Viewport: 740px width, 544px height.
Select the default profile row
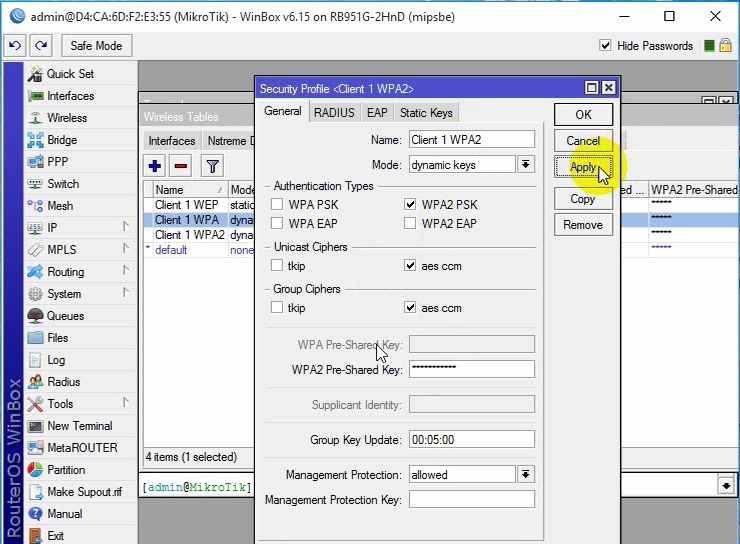[x=199, y=250]
